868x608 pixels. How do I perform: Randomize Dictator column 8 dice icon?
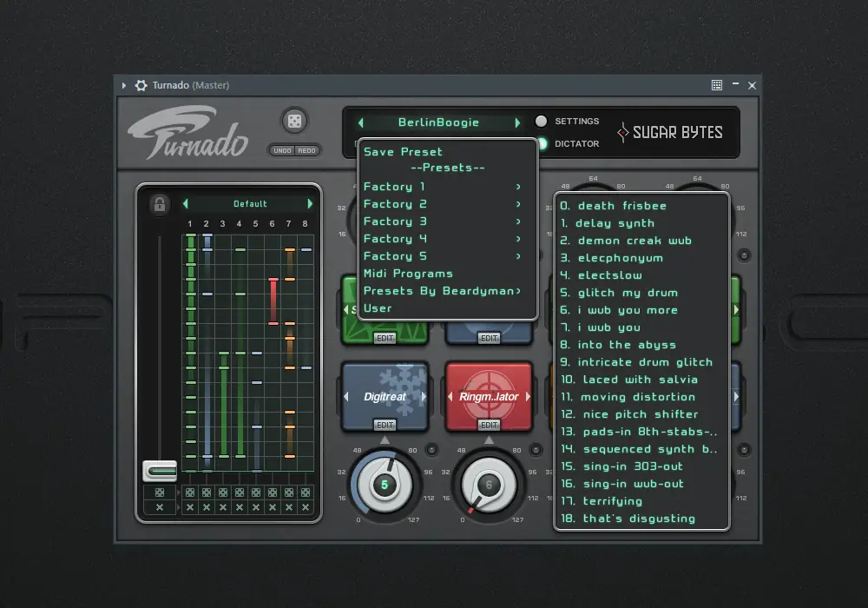(x=305, y=492)
